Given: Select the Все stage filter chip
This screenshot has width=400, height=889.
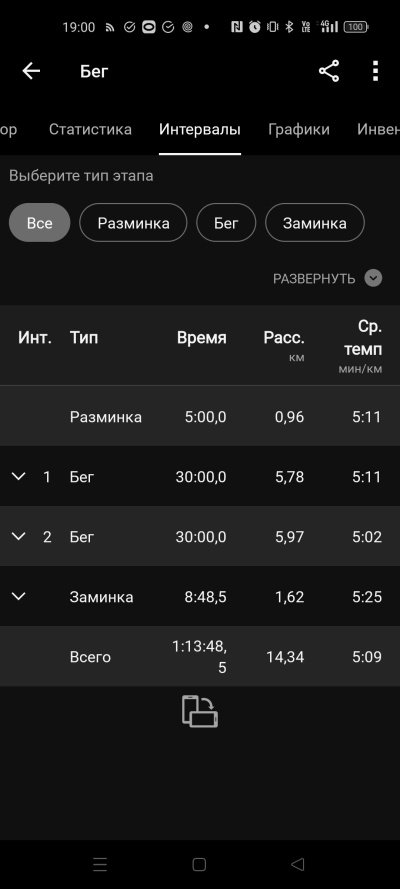Looking at the screenshot, I should tap(40, 223).
